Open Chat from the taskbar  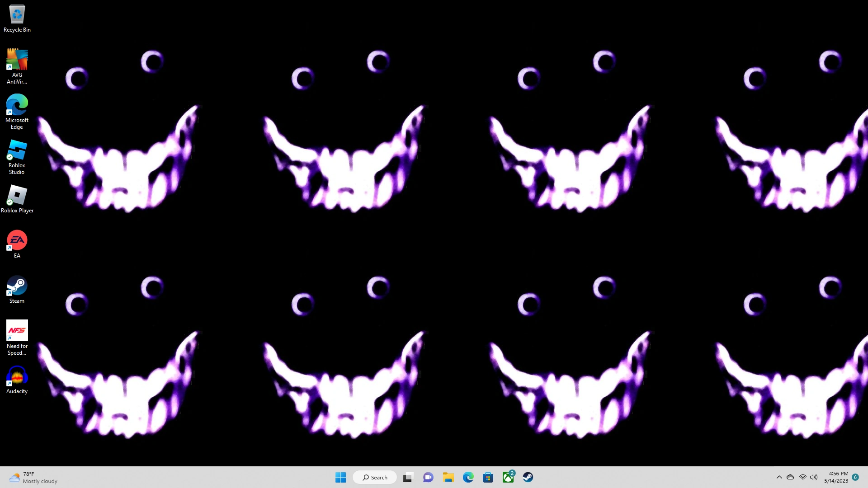427,477
